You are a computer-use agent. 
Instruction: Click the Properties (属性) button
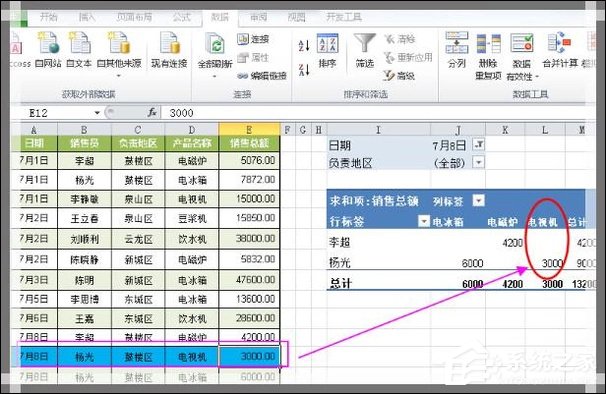click(x=253, y=58)
